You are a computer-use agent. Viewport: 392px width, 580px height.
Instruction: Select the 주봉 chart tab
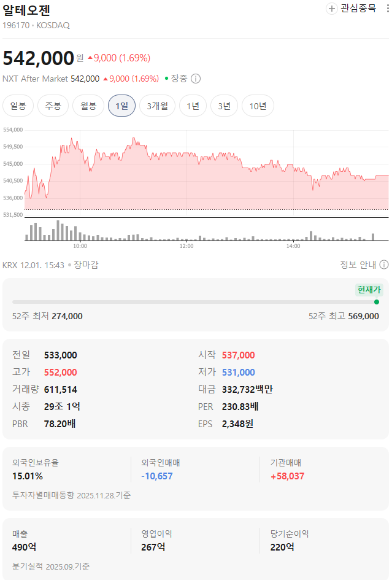tap(53, 106)
